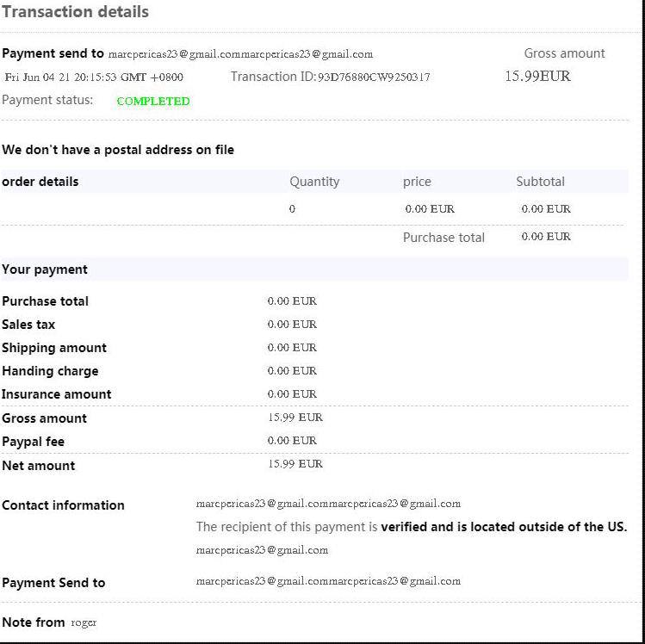The height and width of the screenshot is (644, 645).
Task: Select the 15.99EUR gross amount at top right
Action: pos(537,76)
